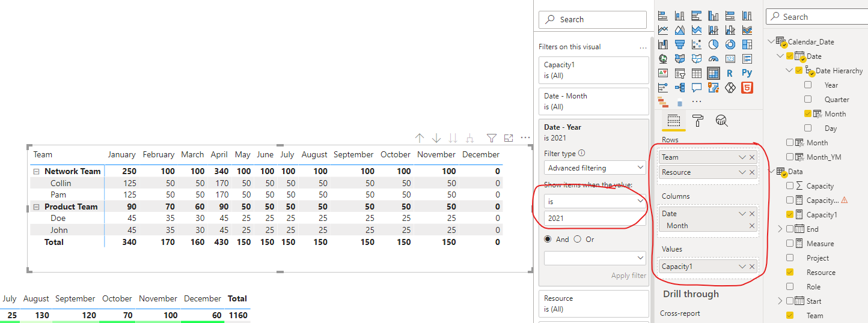Open the Filter type dropdown

pyautogui.click(x=595, y=168)
